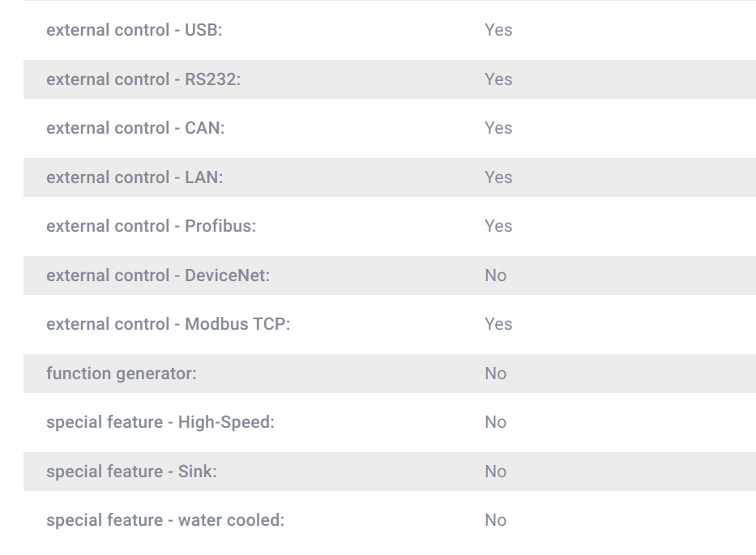The image size is (756, 555).
Task: Select the Yes value in RS232 row
Action: (x=498, y=79)
